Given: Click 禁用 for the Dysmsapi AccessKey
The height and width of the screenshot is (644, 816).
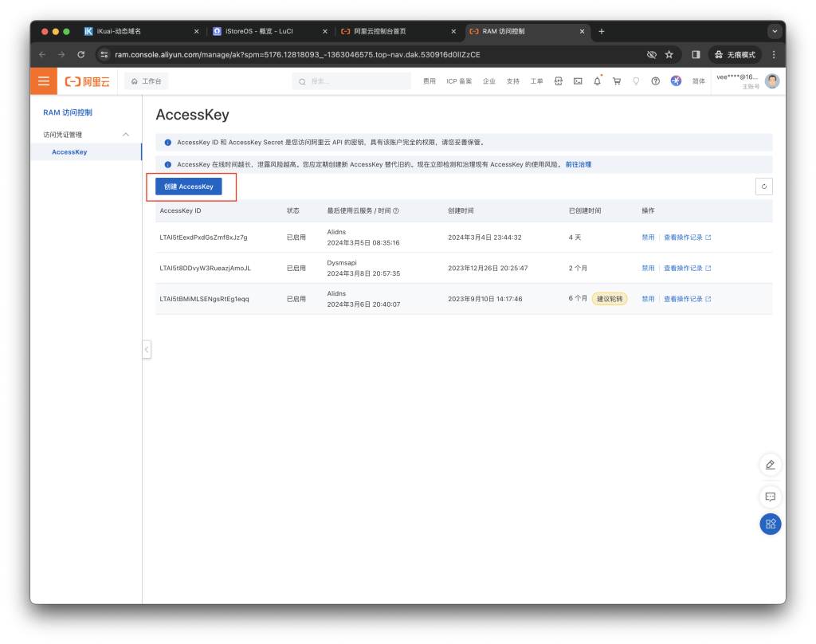Looking at the screenshot, I should point(648,269).
